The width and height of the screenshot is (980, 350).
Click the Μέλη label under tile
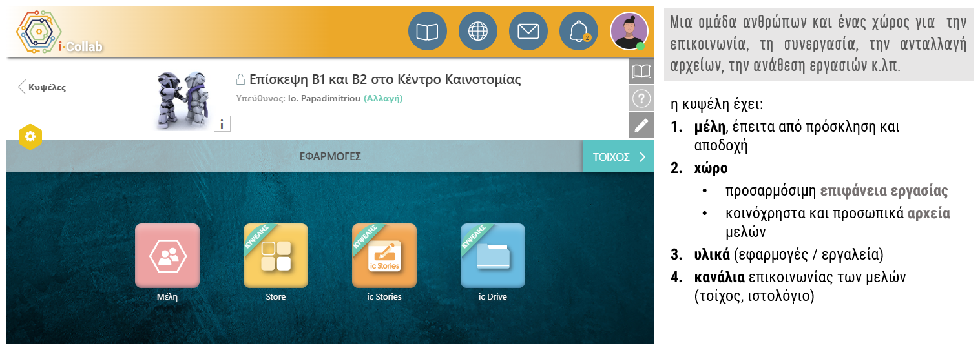pyautogui.click(x=167, y=297)
